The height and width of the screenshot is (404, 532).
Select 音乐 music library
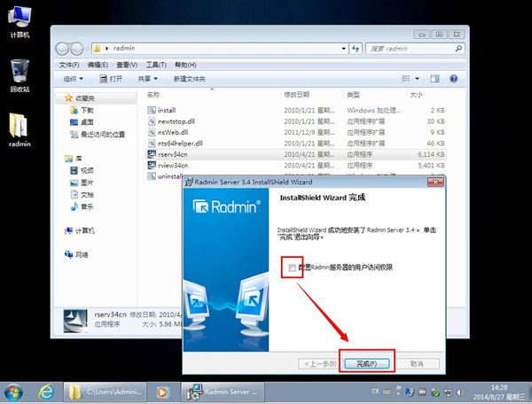point(82,206)
